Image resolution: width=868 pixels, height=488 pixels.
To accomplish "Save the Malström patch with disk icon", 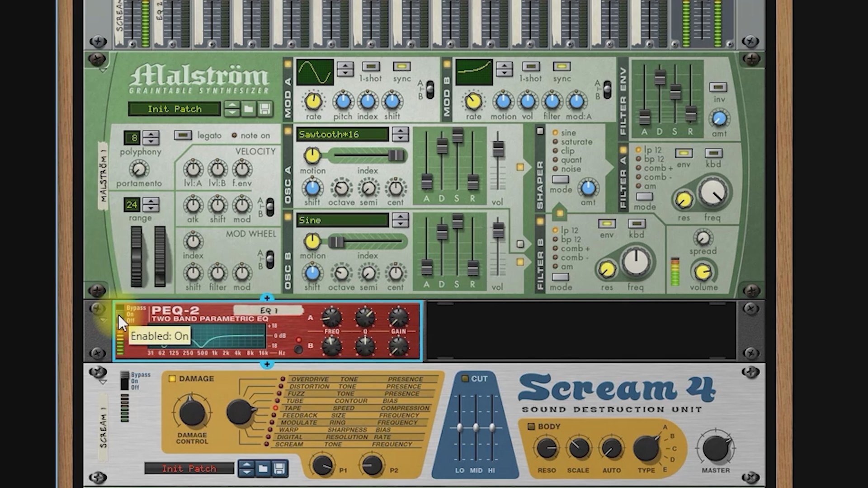I will point(265,109).
